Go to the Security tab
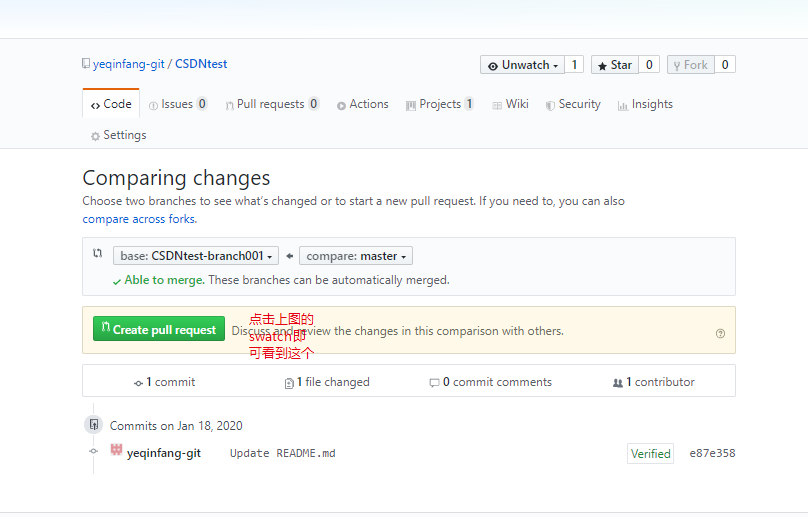Viewport: 808px width, 517px height. pyautogui.click(x=573, y=104)
